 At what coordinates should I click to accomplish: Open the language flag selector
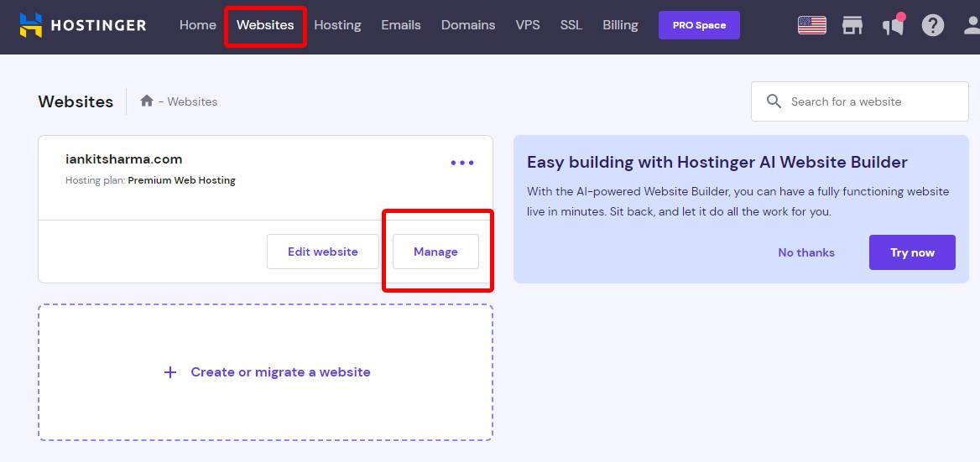tap(812, 25)
